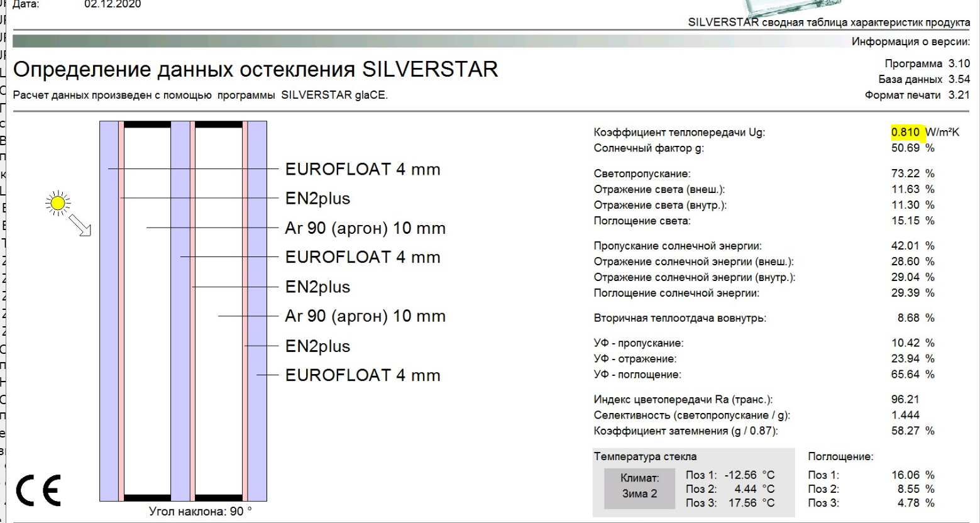Click the arrow beneath the sun symbol
This screenshot has width=980, height=523.
tap(80, 225)
